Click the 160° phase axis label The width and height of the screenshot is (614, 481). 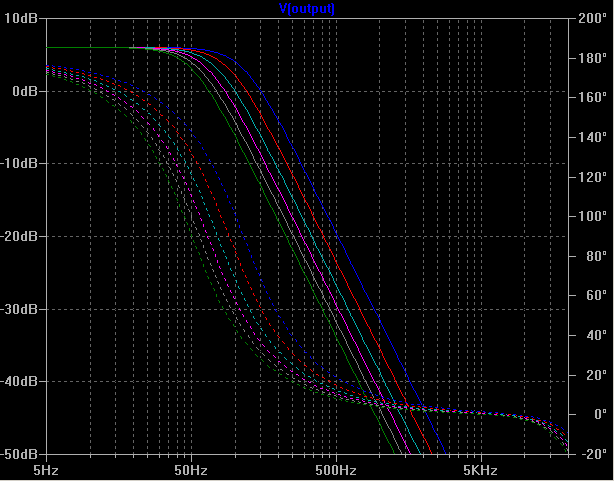(x=592, y=98)
